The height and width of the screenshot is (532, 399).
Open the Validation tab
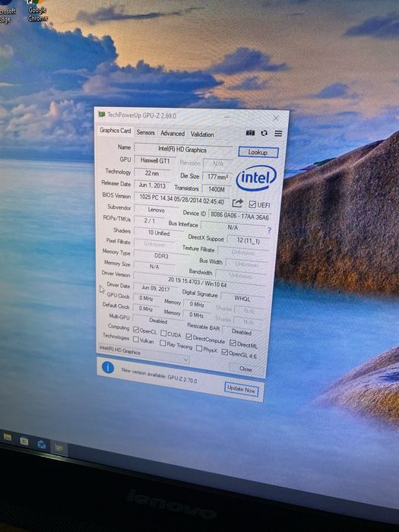[x=202, y=135]
